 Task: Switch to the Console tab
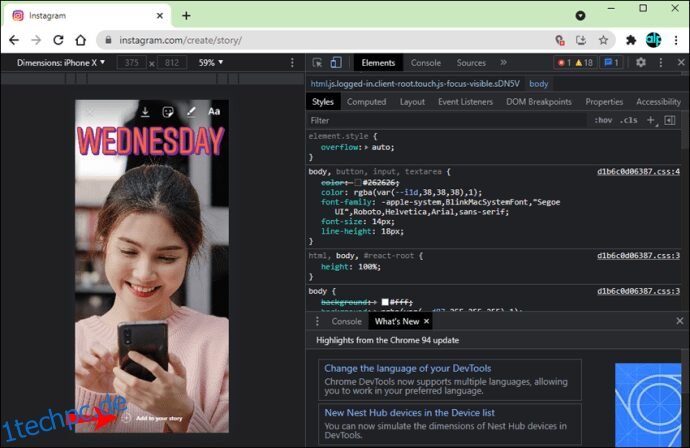[x=426, y=63]
